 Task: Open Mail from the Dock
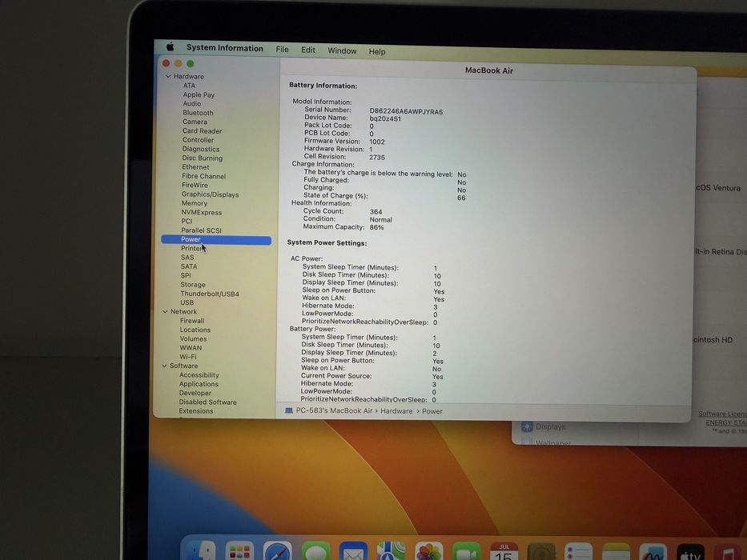353,551
